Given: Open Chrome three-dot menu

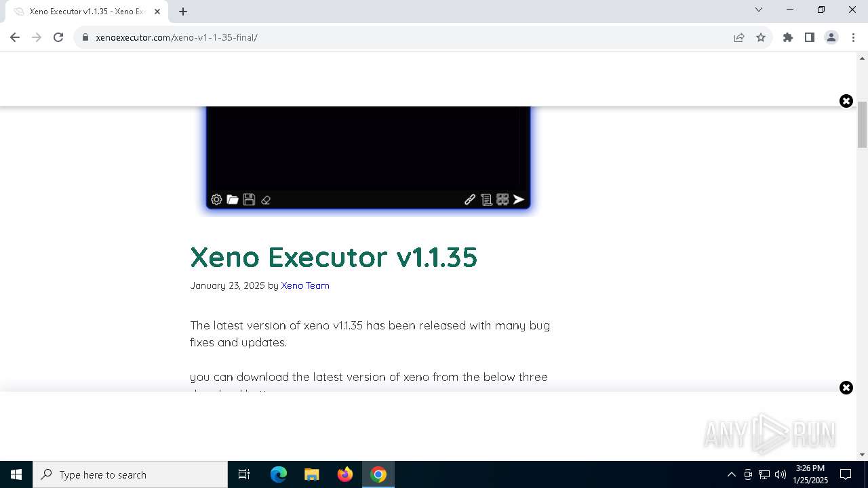Looking at the screenshot, I should pos(852,37).
